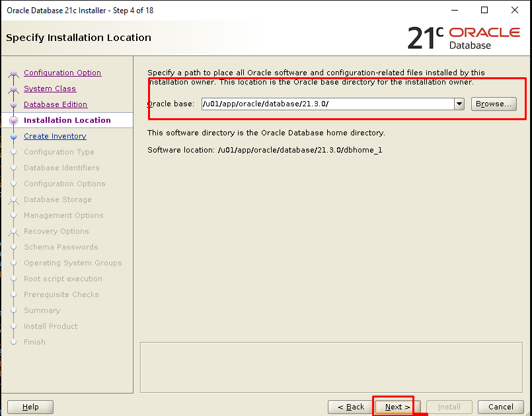The height and width of the screenshot is (416, 532).
Task: Jump to the Database Edition step
Action: point(56,104)
